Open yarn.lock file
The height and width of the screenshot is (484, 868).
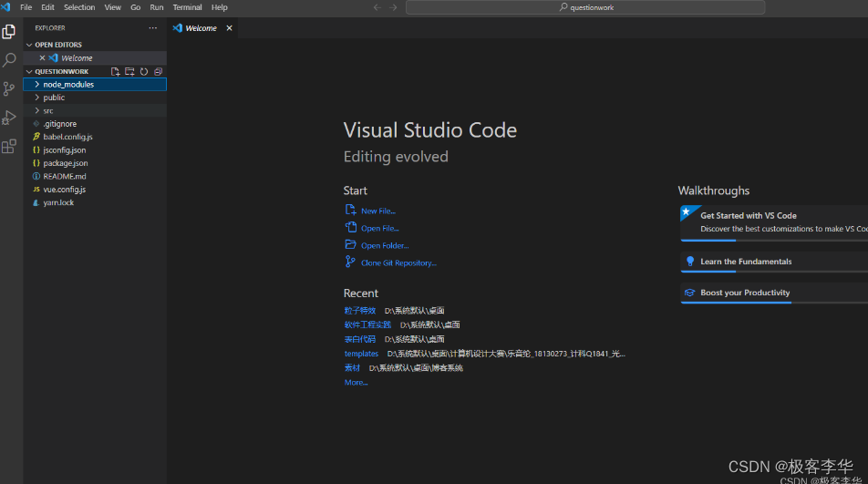95,202
